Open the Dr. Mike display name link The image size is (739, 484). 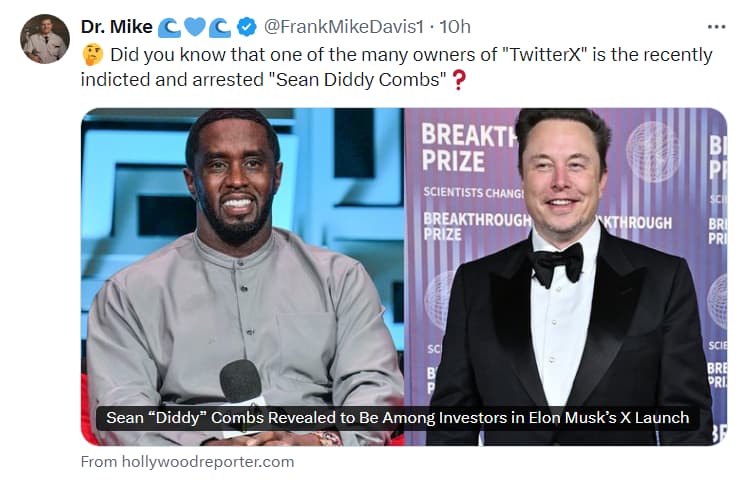tap(116, 26)
